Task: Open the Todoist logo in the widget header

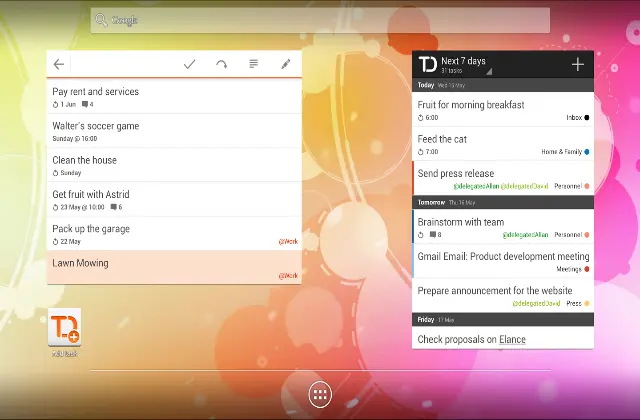Action: 427,65
